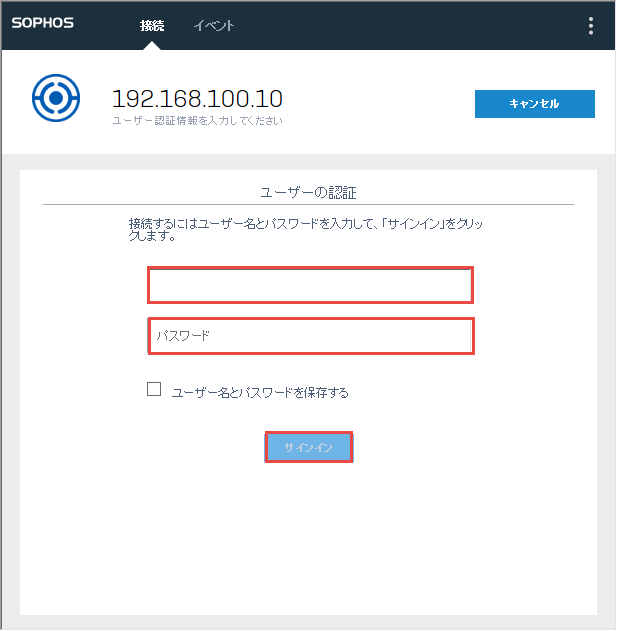
Task: Click blank space between address and キャンセル
Action: click(380, 103)
